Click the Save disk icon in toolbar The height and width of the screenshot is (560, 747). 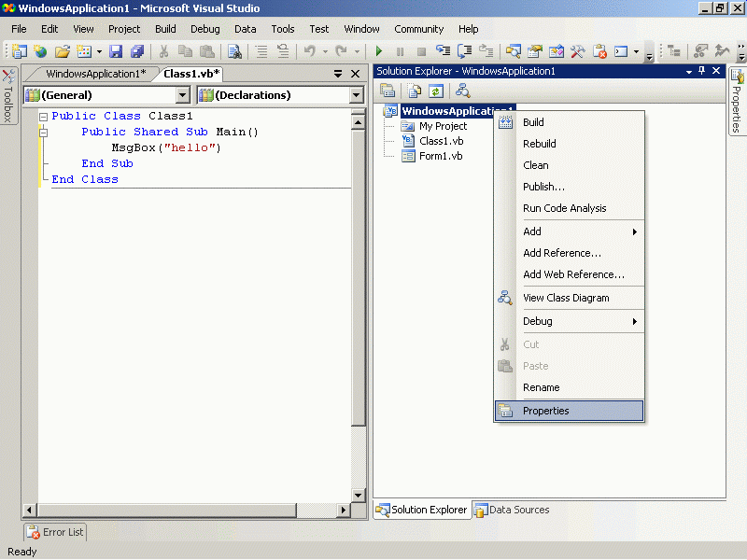point(117,51)
